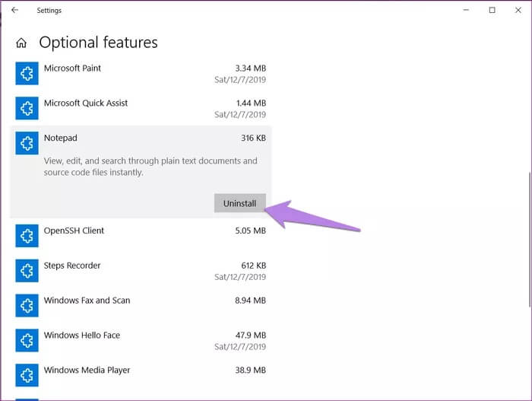Click the 5.05 MB size value
Screen dimensions: 532x401
coord(250,231)
